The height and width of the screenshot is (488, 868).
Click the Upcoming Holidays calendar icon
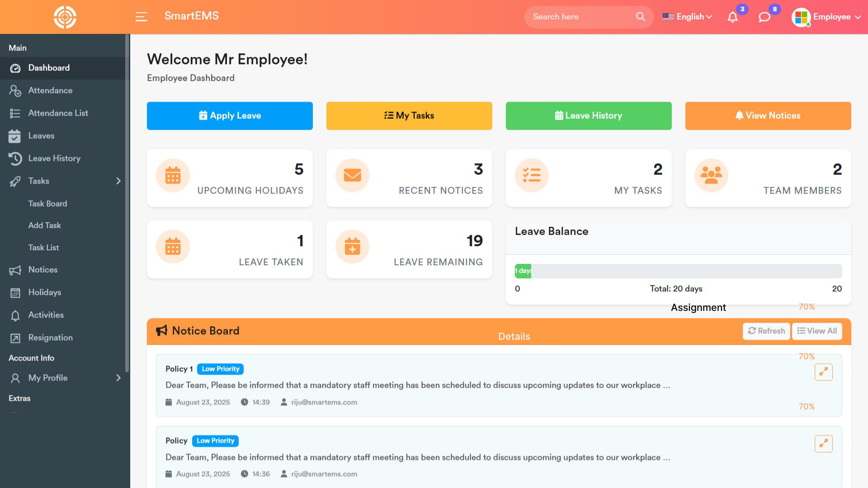173,175
